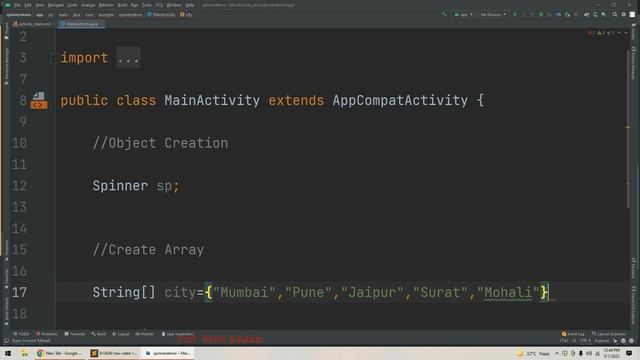Image resolution: width=640 pixels, height=360 pixels.
Task: Open Gradle panel on right sidebar
Action: (x=633, y=32)
